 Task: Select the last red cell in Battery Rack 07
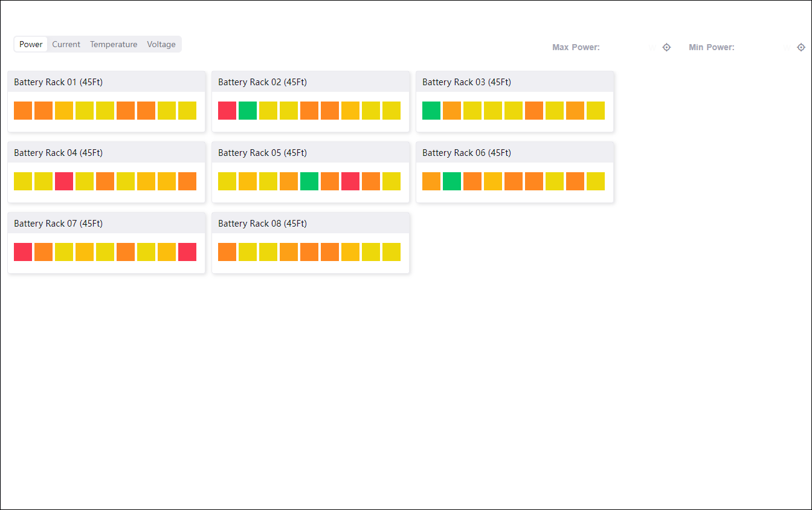tap(187, 252)
